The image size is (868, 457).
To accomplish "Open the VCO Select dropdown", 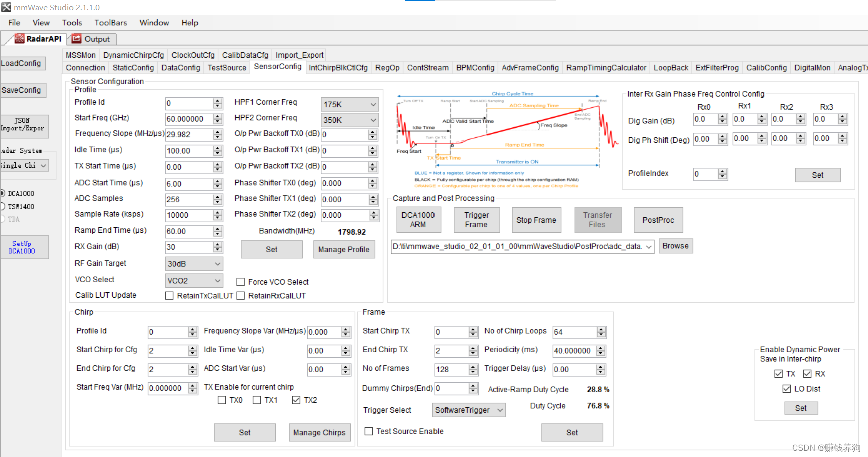I will click(x=194, y=281).
